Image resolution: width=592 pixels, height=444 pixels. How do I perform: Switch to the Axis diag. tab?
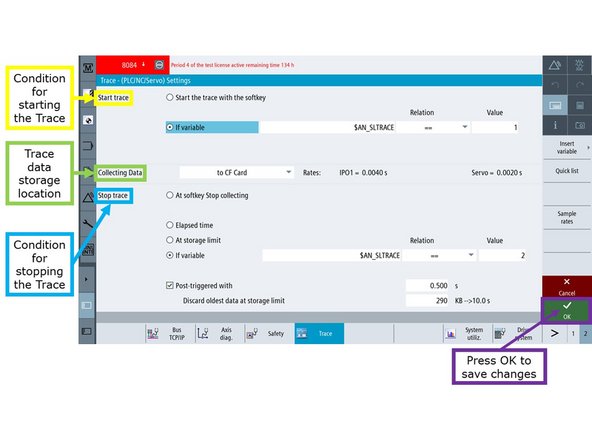(x=220, y=333)
